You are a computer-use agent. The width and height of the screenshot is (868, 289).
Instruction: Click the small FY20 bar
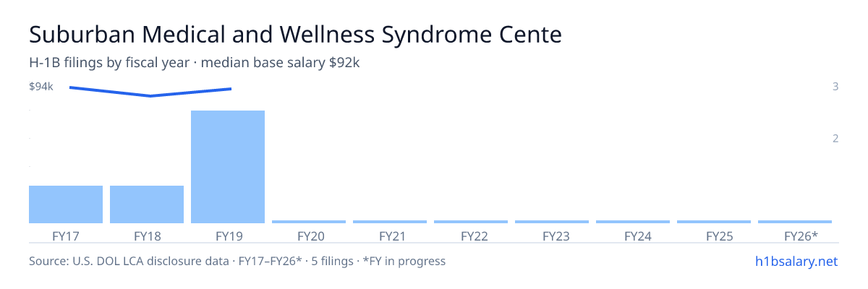point(309,222)
